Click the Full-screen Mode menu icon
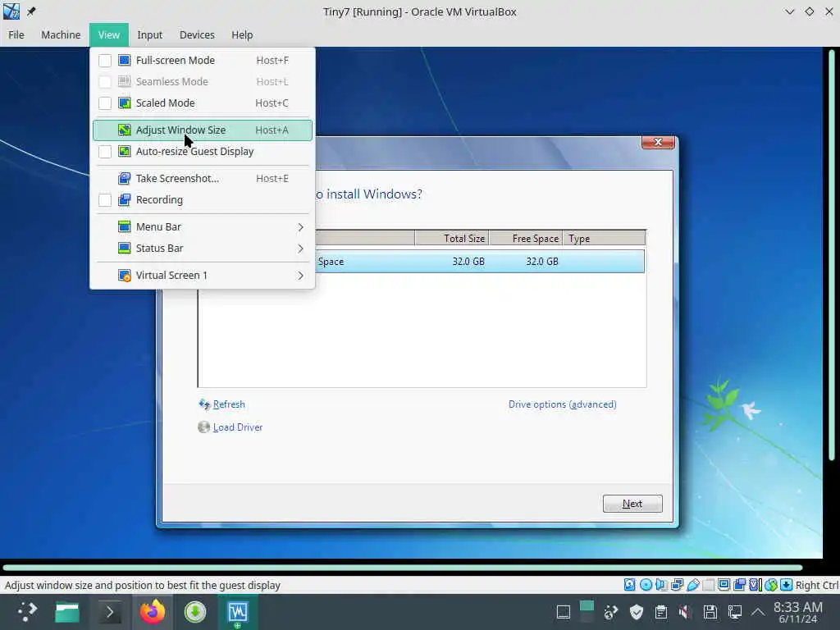Image resolution: width=840 pixels, height=630 pixels. pyautogui.click(x=125, y=60)
